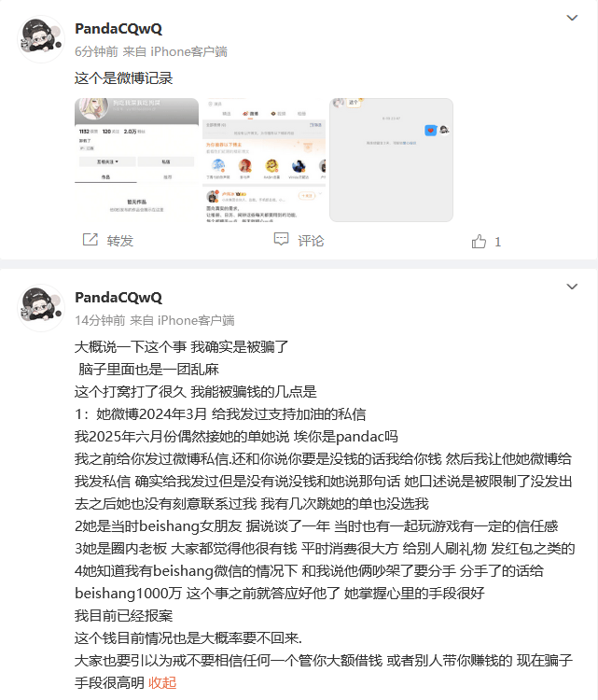This screenshot has height=700, width=598.
Task: Collapse long post with 收起 link
Action: click(x=162, y=682)
